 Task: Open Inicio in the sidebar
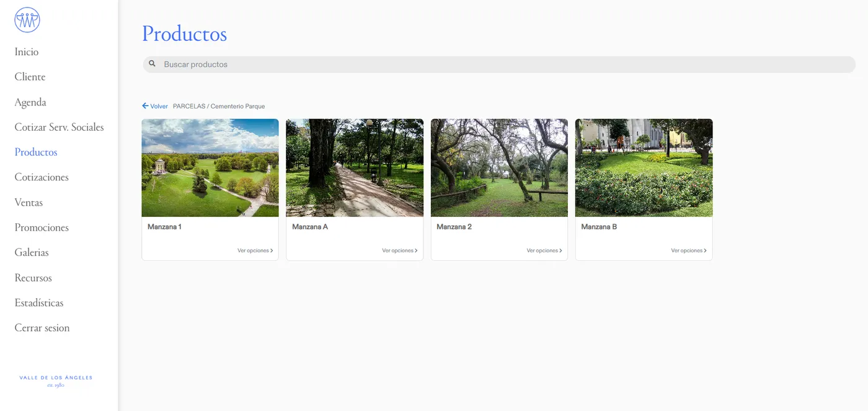(27, 52)
